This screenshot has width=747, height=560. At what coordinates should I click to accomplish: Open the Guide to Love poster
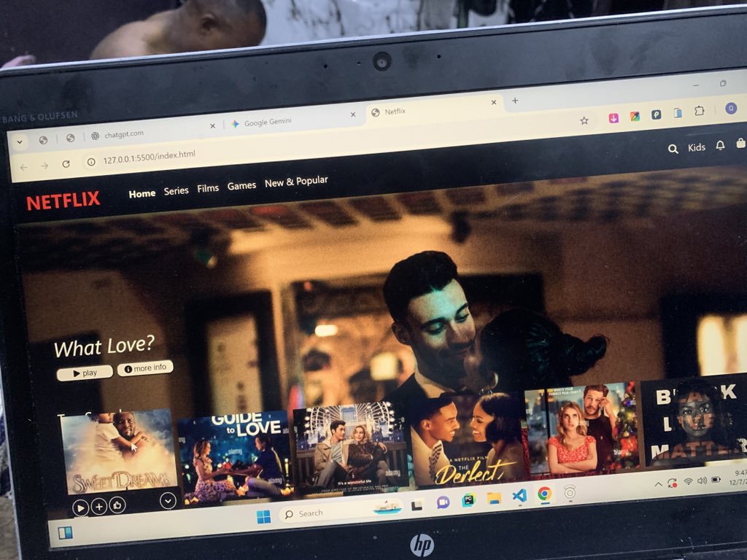(235, 459)
